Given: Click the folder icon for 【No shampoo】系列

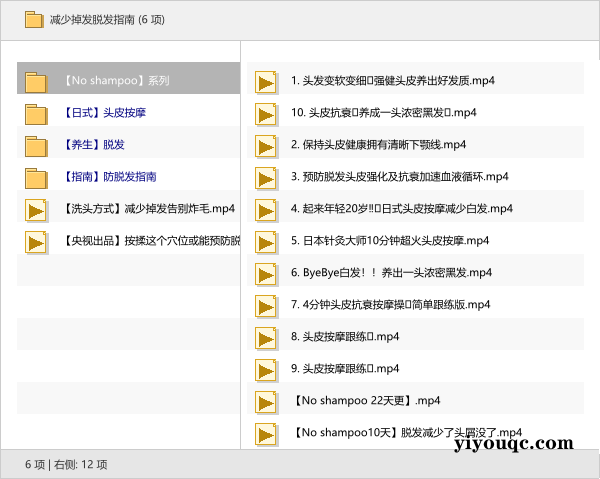Looking at the screenshot, I should tap(36, 81).
